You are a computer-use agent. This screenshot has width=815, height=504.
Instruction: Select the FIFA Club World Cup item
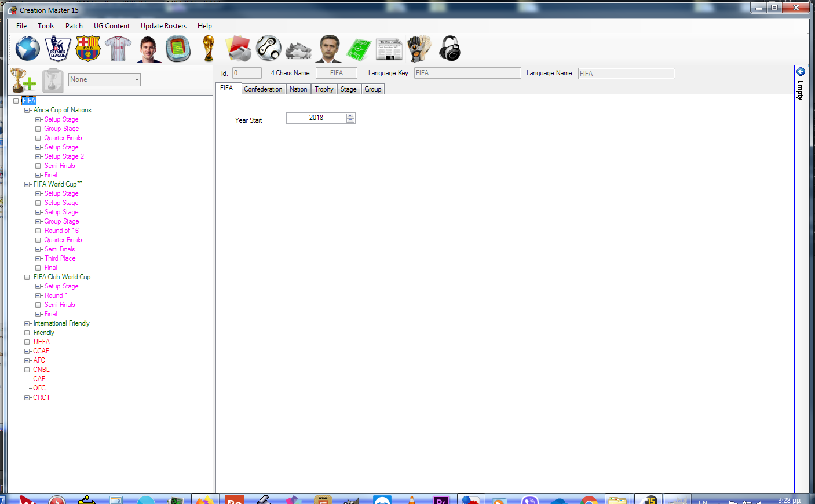62,277
